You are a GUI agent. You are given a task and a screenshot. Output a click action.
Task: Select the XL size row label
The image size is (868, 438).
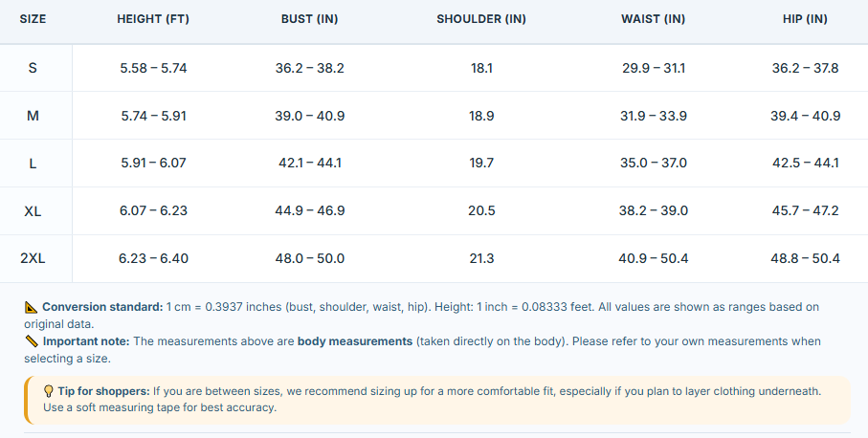(33, 211)
